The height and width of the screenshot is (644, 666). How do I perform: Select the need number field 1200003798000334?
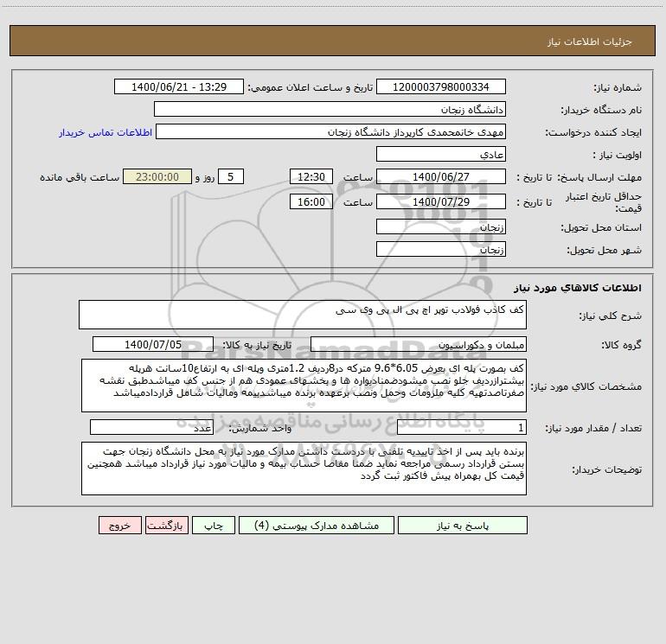click(441, 86)
